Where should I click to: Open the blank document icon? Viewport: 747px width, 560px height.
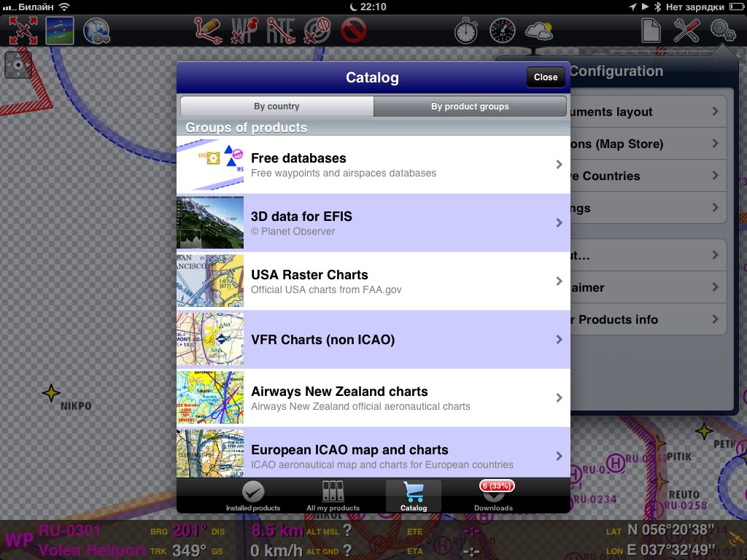coord(650,31)
